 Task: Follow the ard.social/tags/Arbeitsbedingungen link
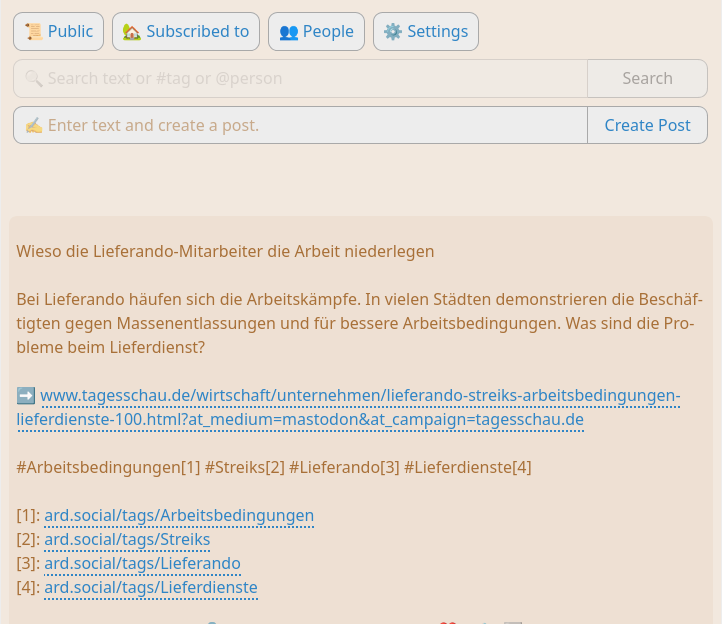(179, 516)
